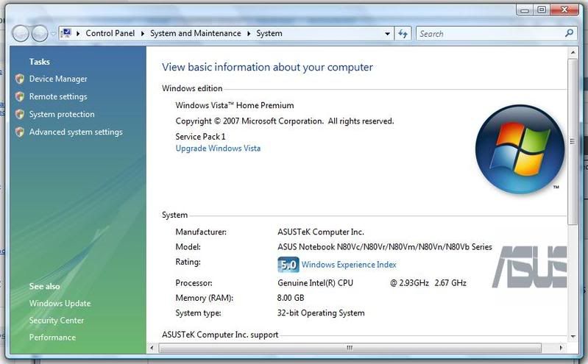Click the shield icon beside Advanced system settings
Image resolution: width=588 pixels, height=364 pixels.
(20, 132)
